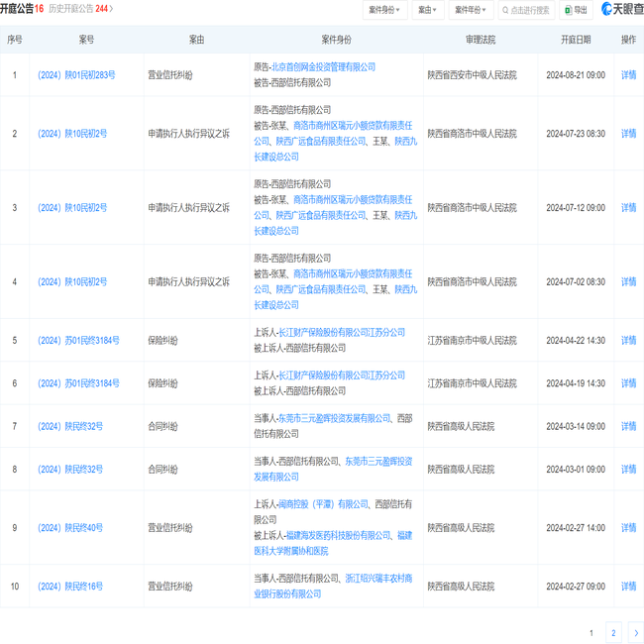View 详情 for row 6

click(628, 383)
